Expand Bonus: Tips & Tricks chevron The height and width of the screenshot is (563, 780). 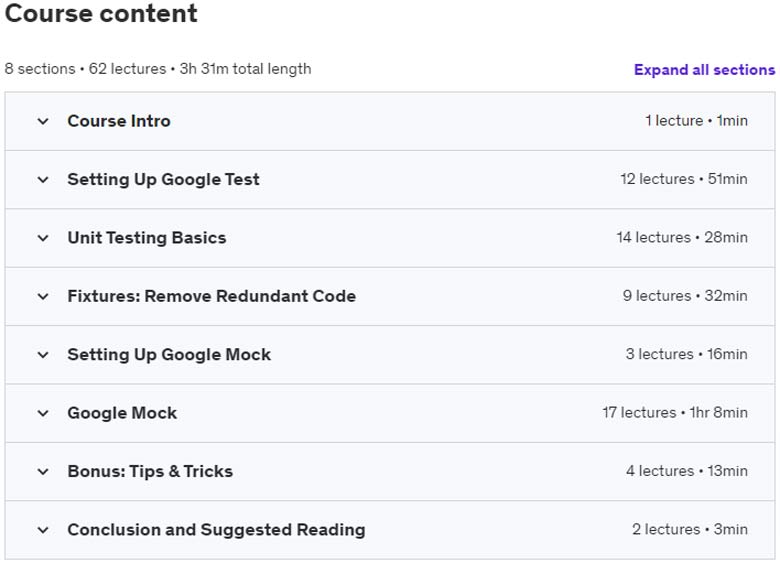[43, 471]
